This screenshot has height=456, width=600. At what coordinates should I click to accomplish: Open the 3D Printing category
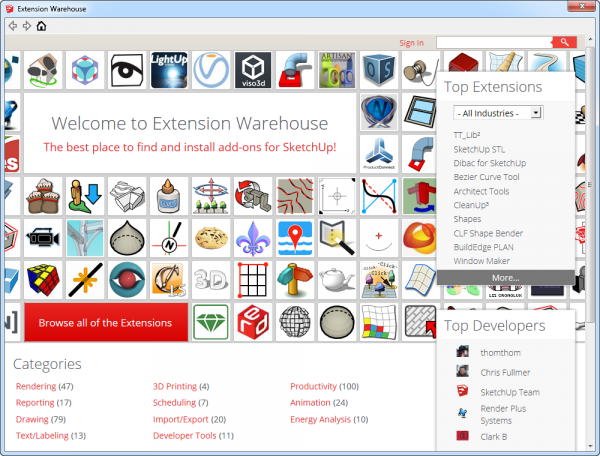tap(175, 386)
